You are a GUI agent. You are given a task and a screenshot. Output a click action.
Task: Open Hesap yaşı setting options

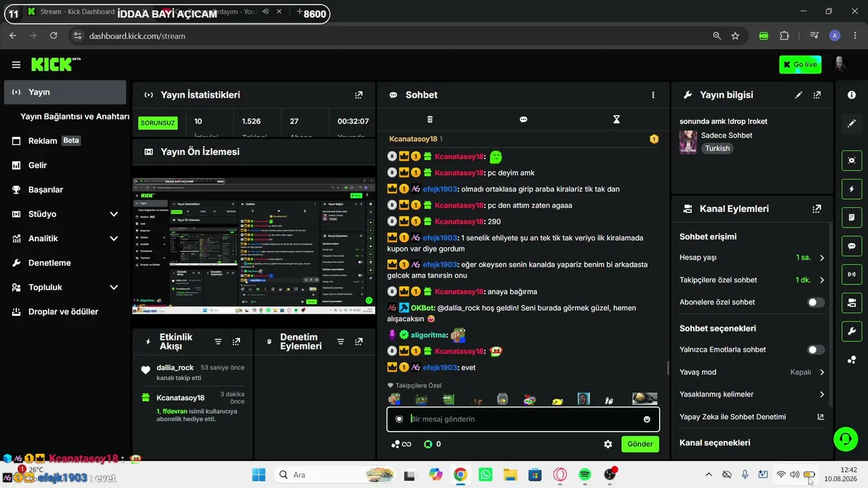pyautogui.click(x=752, y=258)
